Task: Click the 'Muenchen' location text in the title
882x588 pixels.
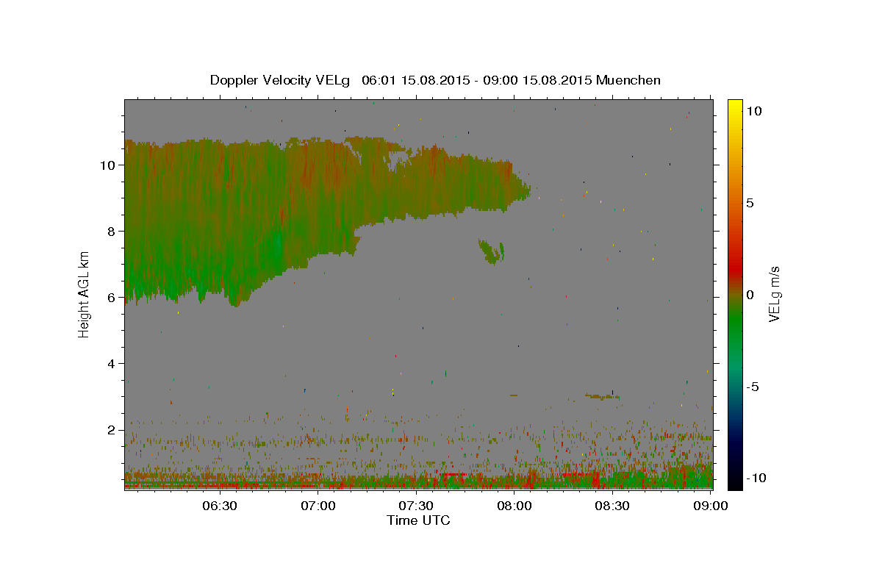Action: coord(628,80)
